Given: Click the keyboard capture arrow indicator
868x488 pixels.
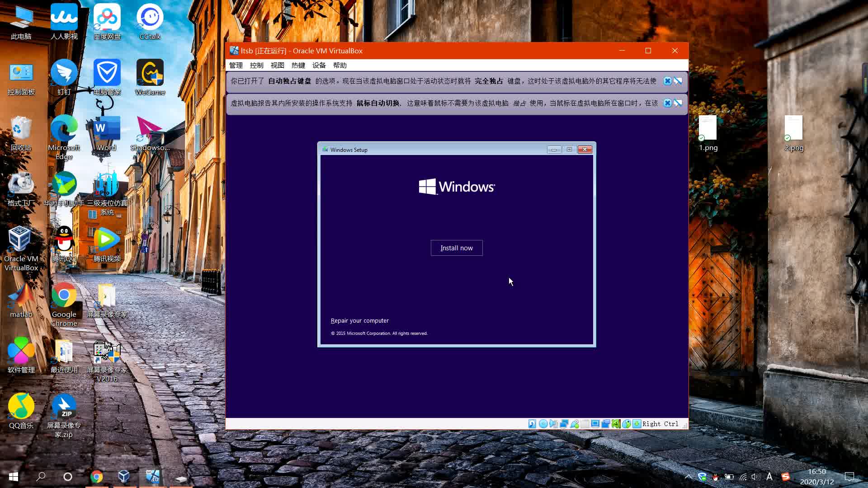Looking at the screenshot, I should point(637,424).
